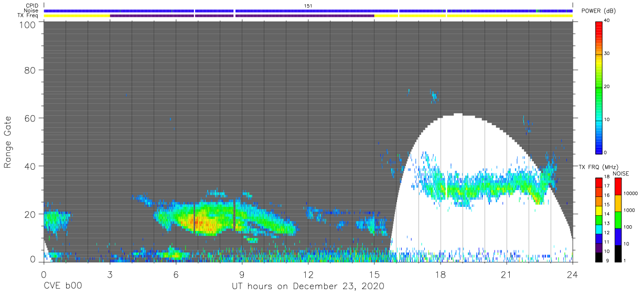This screenshot has height=297, width=644.
Task: Click the UT hour tick label 18
Action: [440, 274]
